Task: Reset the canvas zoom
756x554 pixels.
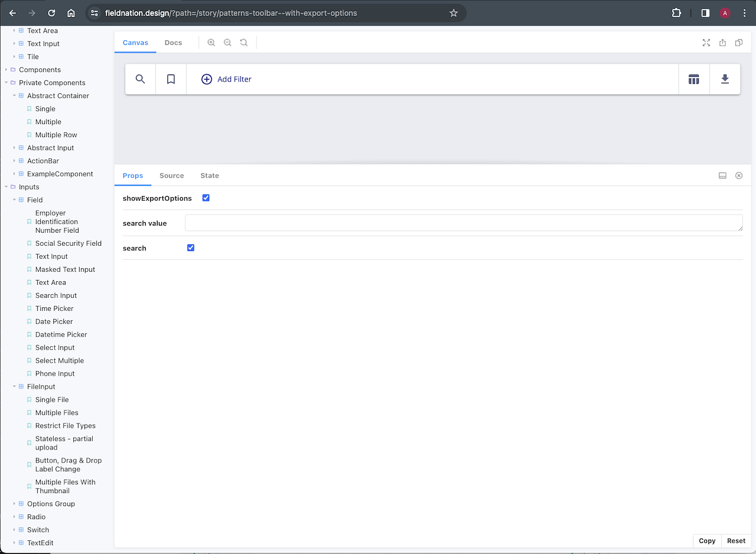Action: point(244,43)
